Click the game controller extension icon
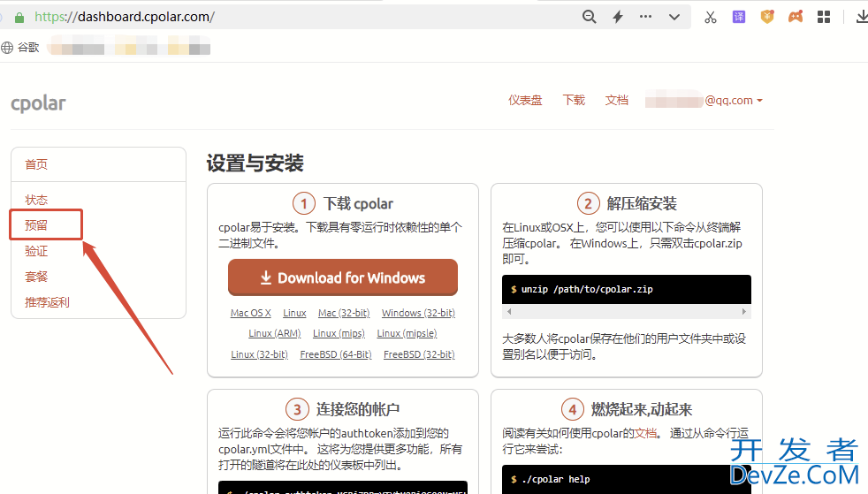 pos(796,17)
